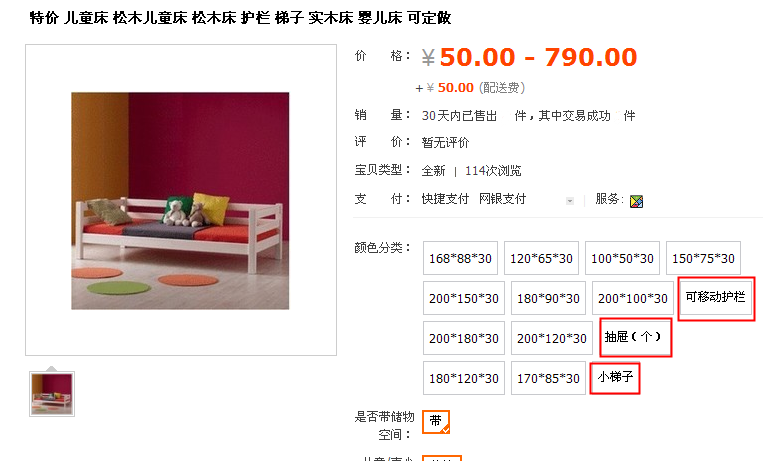Open the 网银支付 payment link
Viewport: 770px width, 461px height.
tap(502, 199)
